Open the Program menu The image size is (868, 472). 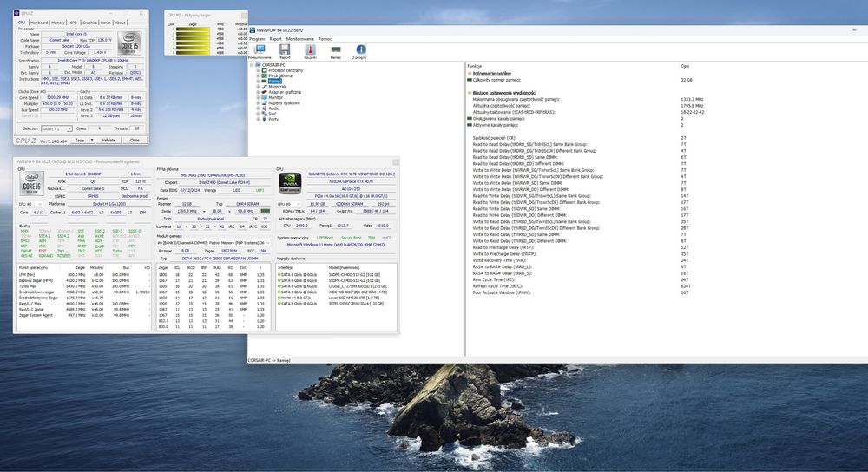coord(257,39)
